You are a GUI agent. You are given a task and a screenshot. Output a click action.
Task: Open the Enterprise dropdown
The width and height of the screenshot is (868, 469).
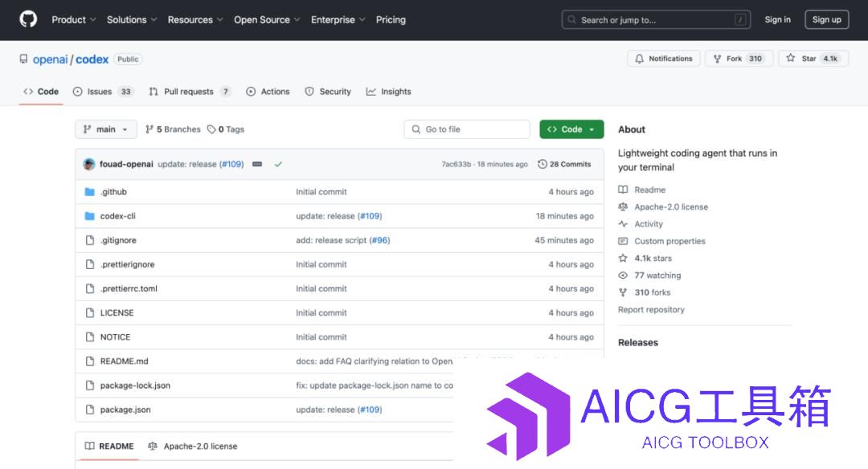pos(338,20)
